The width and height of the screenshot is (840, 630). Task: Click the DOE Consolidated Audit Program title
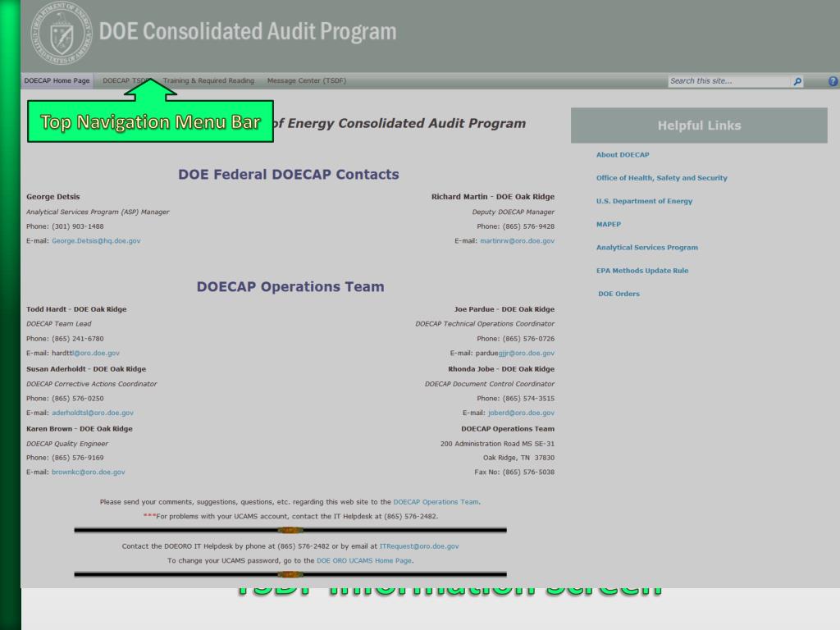tap(248, 32)
